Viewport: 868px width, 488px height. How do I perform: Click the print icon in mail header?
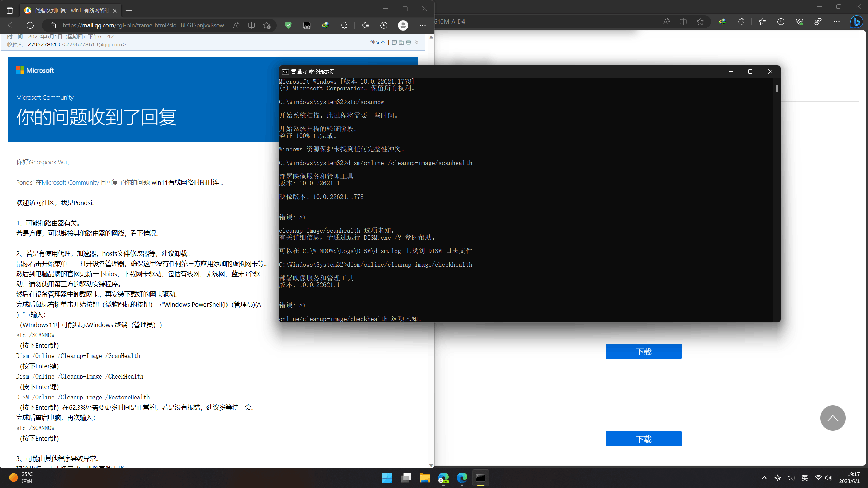click(x=408, y=42)
